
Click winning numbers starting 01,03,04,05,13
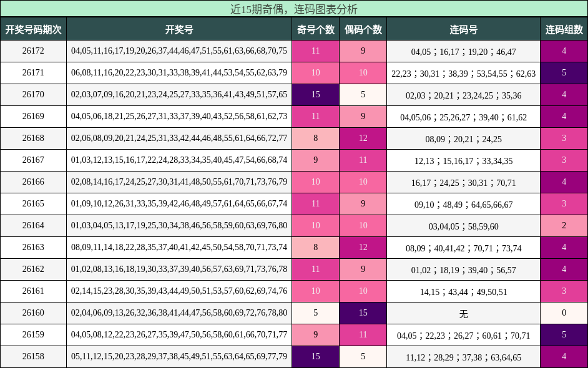[179, 226]
